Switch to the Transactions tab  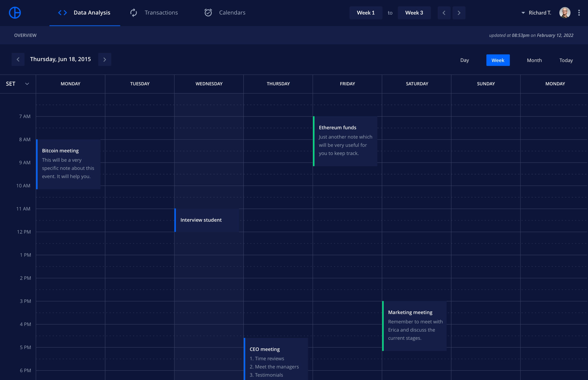tap(154, 13)
